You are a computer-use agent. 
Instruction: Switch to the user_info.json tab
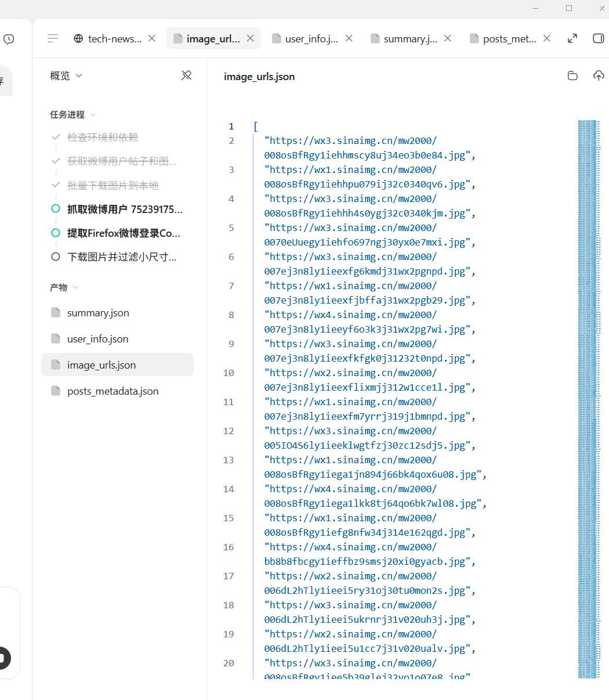click(x=304, y=39)
